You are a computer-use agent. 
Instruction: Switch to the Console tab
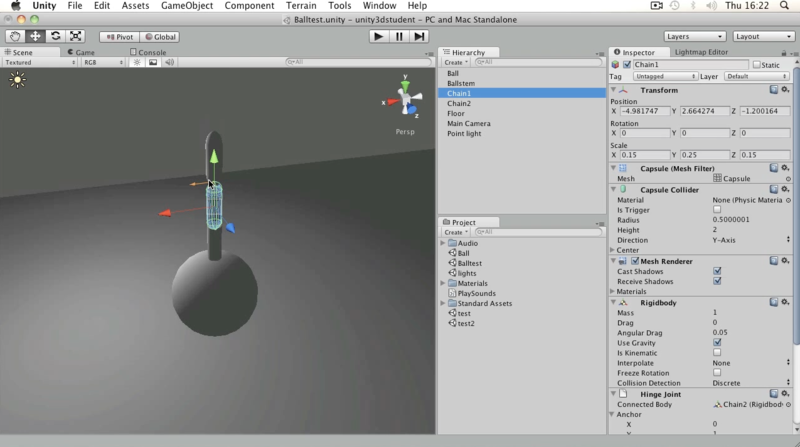pos(148,52)
